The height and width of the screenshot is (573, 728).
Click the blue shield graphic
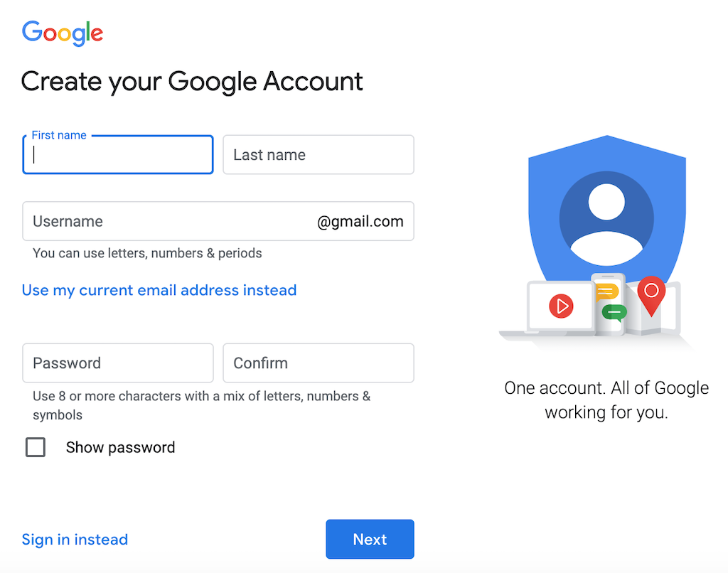point(607,209)
